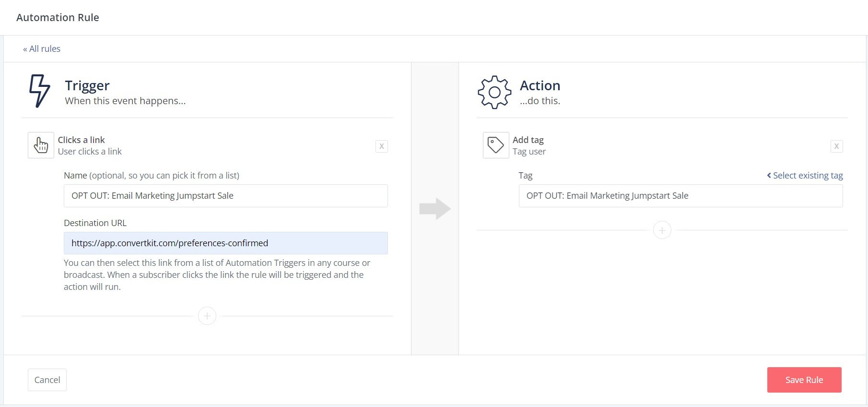Go back to All rules
The height and width of the screenshot is (407, 868).
42,49
